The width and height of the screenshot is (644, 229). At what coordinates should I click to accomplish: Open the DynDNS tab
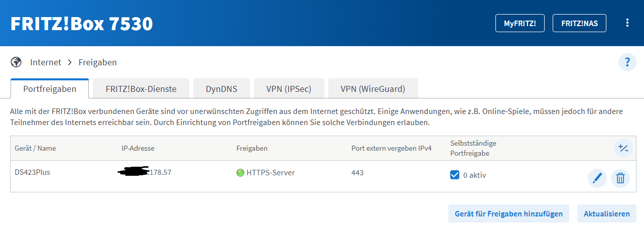pyautogui.click(x=221, y=89)
